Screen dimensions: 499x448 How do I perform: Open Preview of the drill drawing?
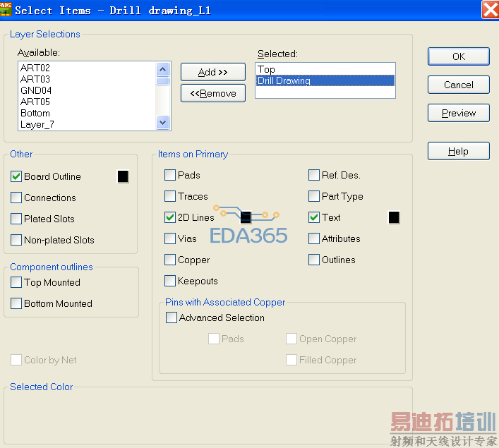point(459,113)
